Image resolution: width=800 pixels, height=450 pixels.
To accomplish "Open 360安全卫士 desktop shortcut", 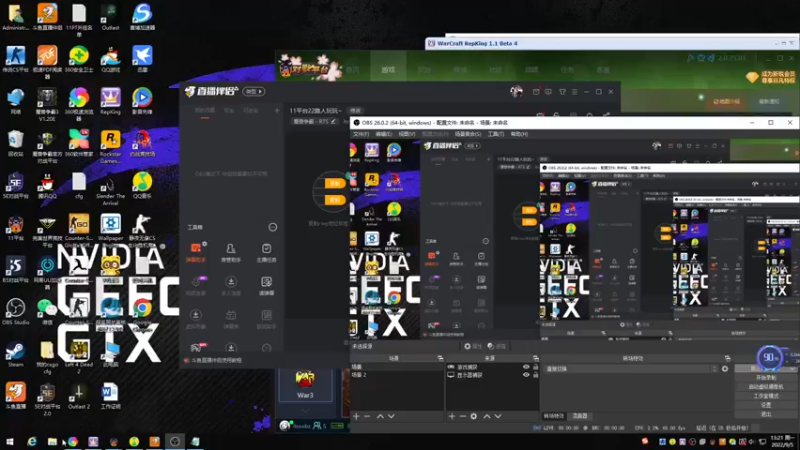I will coord(79,59).
